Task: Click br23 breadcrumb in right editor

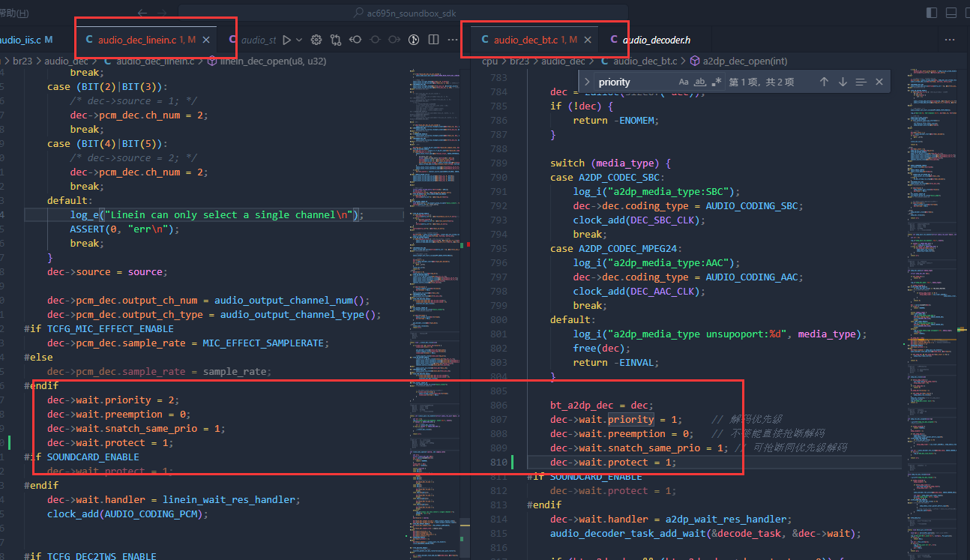Action: (x=519, y=61)
